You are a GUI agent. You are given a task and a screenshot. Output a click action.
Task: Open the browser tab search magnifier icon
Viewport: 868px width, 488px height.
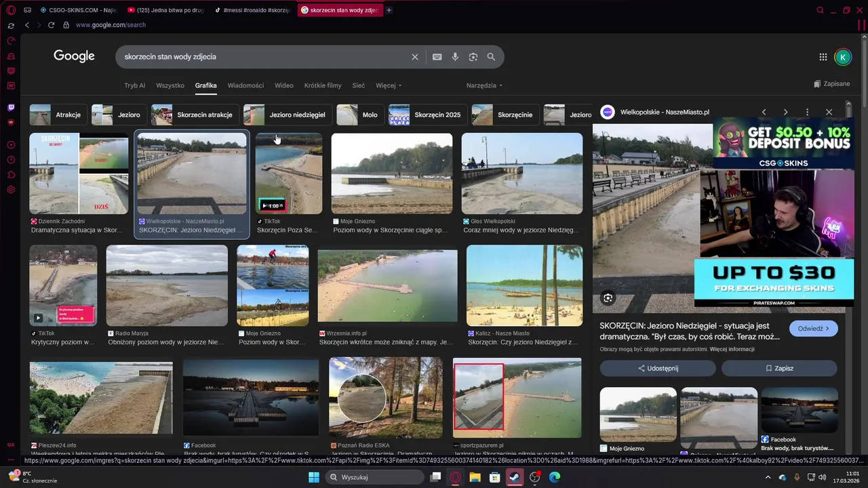coord(820,10)
